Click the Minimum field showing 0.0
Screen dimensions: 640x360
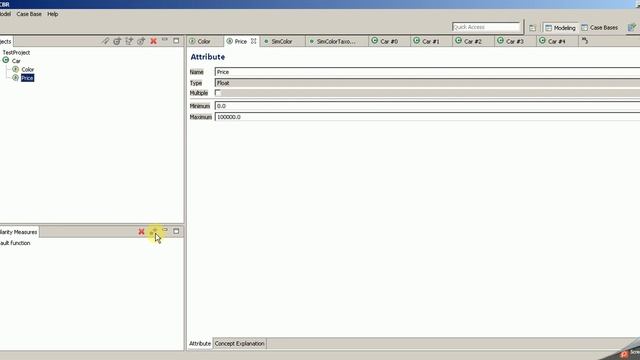[427, 106]
